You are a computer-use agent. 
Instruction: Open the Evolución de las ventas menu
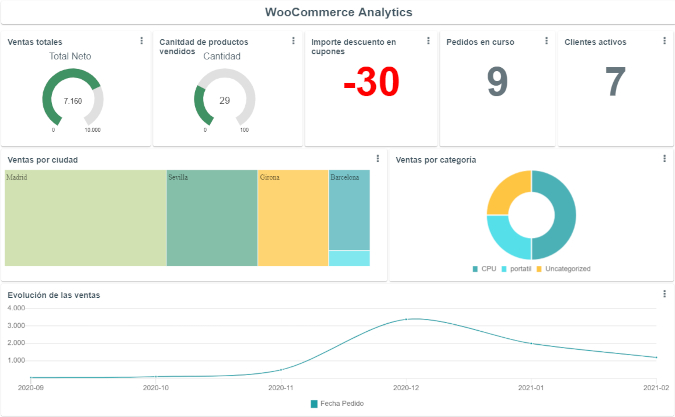pos(664,294)
